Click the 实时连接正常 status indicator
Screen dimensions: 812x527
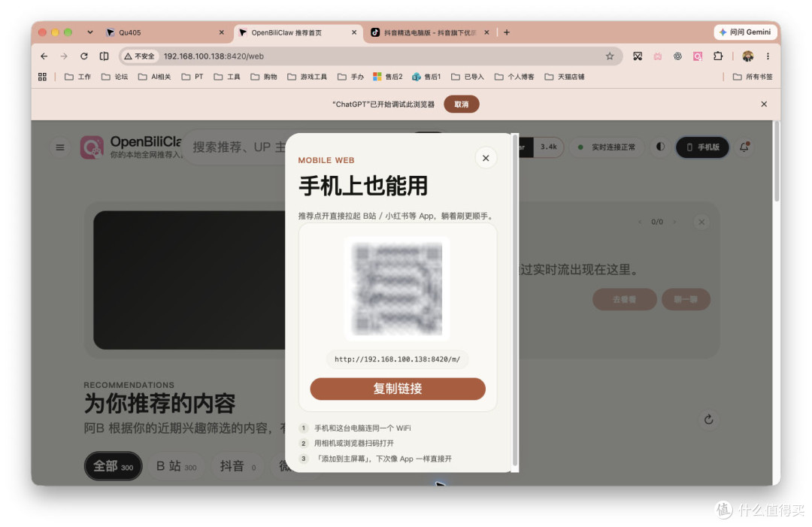point(607,147)
